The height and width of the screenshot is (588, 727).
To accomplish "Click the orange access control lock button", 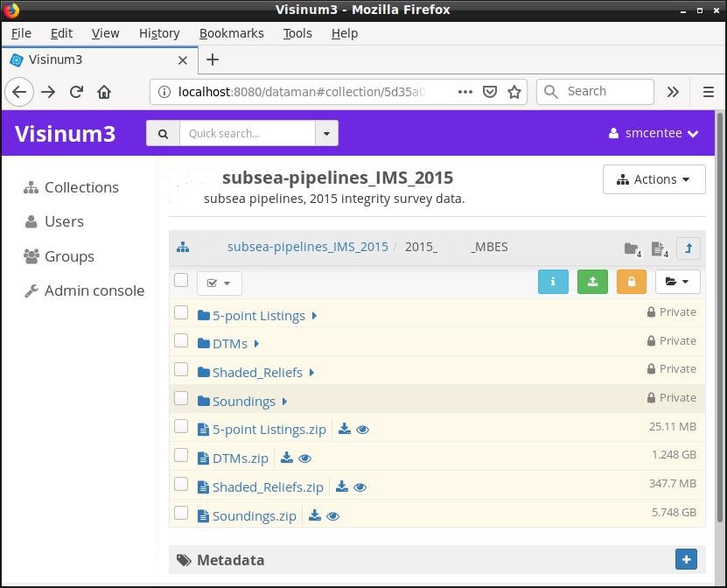I will click(632, 282).
